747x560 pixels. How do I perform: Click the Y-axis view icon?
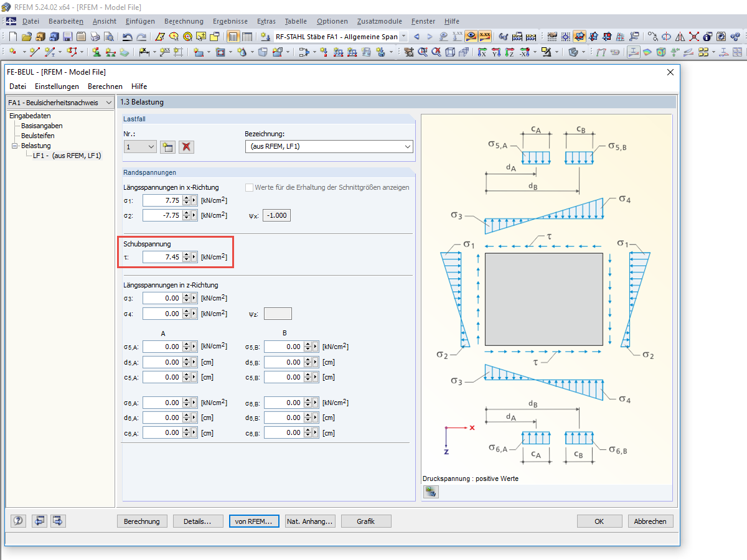tap(496, 52)
